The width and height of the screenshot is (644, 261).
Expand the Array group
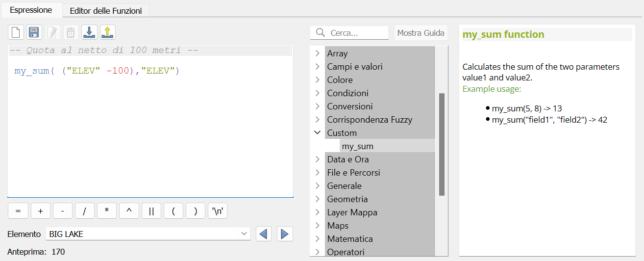(x=317, y=53)
